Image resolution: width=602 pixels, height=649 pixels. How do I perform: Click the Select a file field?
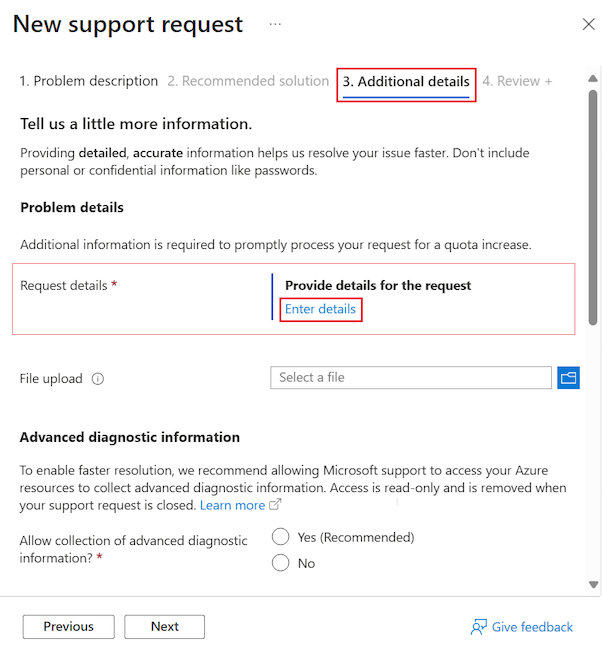410,377
